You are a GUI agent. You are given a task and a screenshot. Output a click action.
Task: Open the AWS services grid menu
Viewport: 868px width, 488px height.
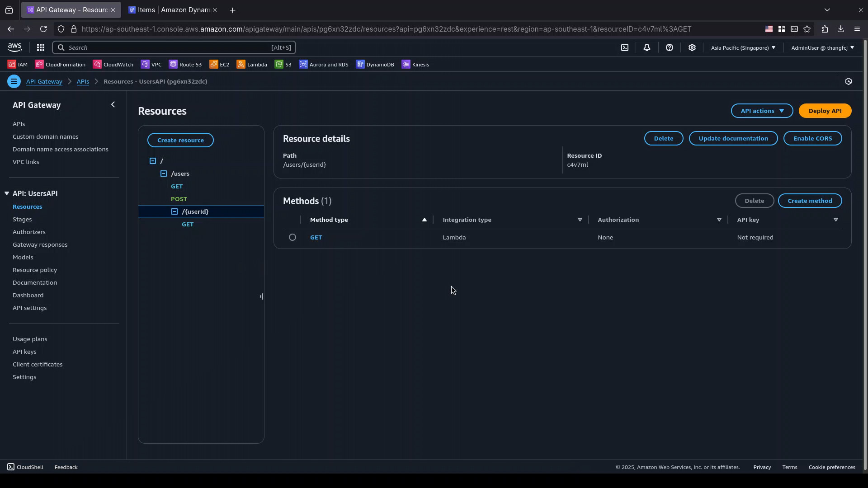pos(41,47)
